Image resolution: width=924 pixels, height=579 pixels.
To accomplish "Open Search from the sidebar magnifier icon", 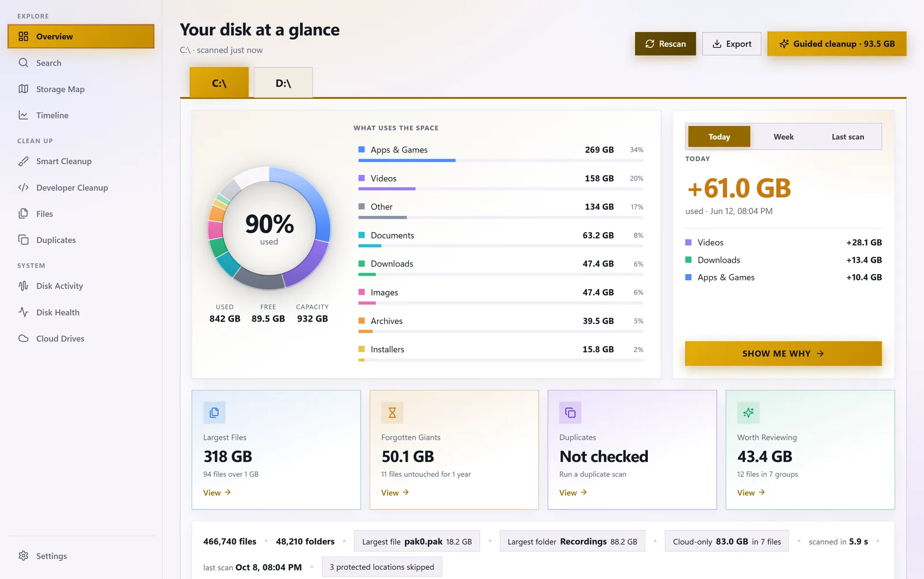I will pyautogui.click(x=23, y=62).
